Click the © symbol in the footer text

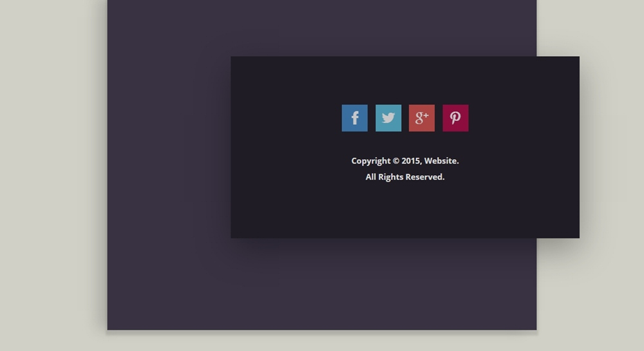tap(396, 161)
